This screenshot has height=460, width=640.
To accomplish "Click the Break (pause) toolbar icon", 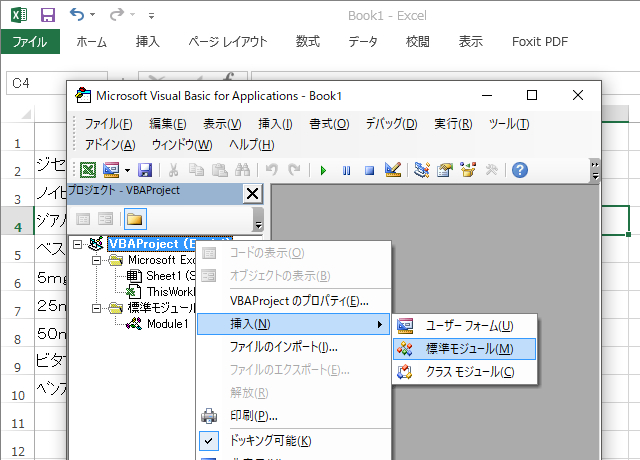I will pyautogui.click(x=346, y=170).
